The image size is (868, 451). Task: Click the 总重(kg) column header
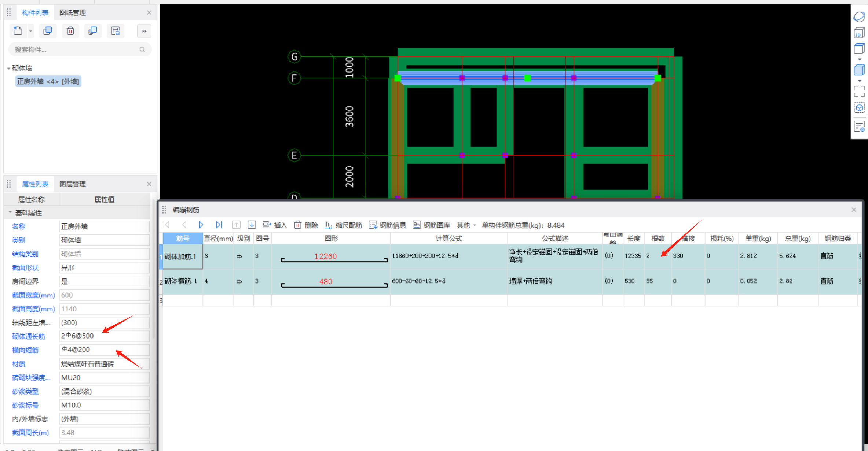(x=798, y=239)
